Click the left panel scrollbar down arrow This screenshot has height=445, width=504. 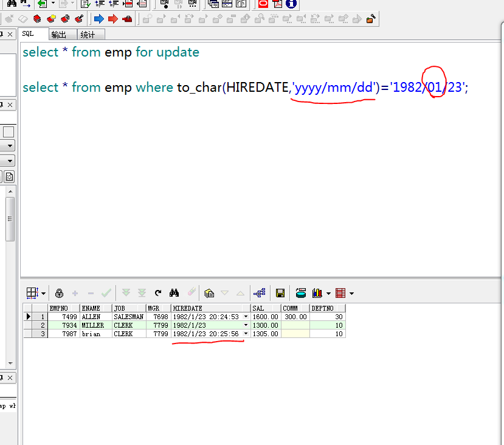(10, 364)
